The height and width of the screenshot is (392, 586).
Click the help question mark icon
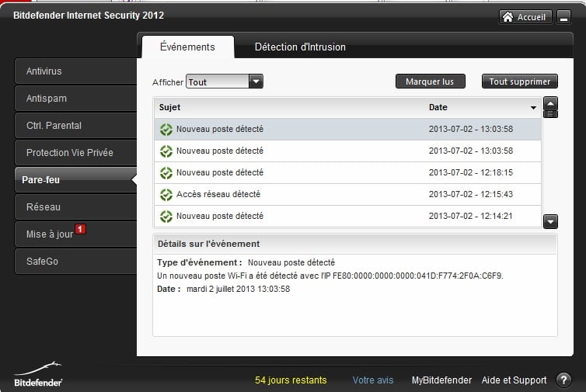563,380
